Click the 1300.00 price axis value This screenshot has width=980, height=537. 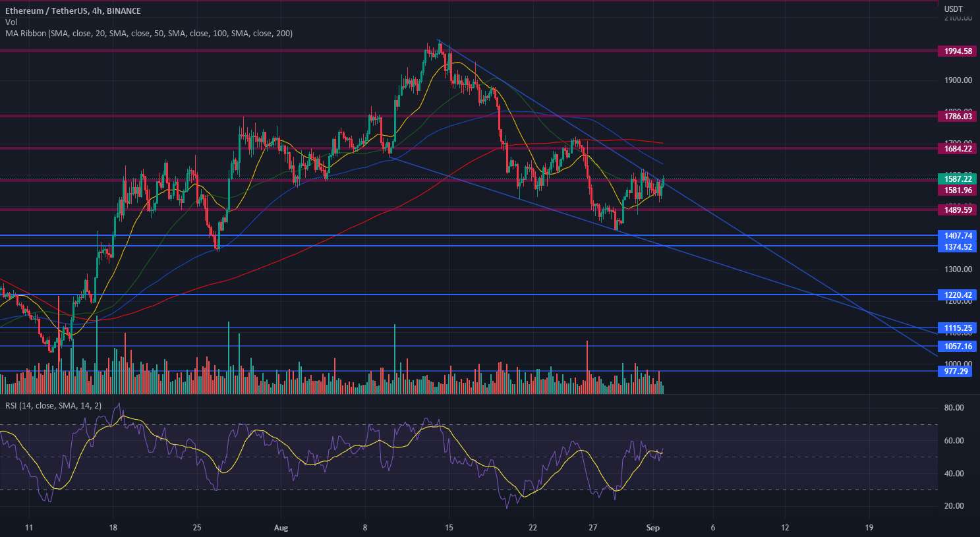958,269
